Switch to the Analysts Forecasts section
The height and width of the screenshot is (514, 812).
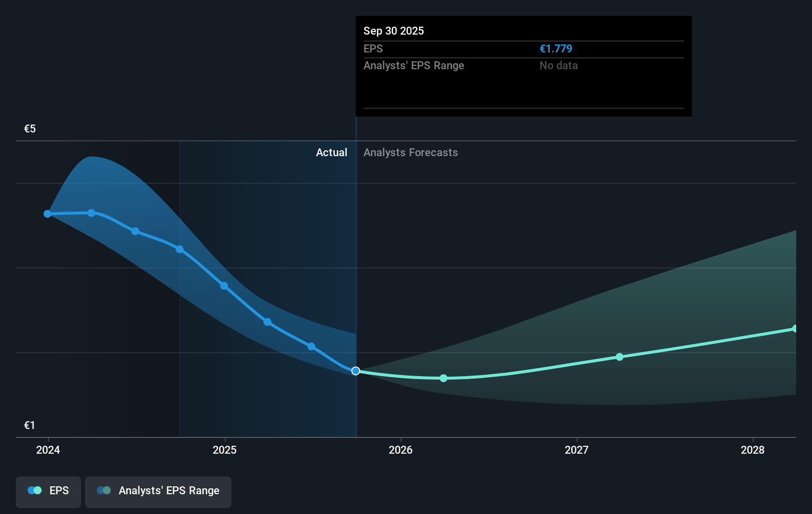tap(410, 152)
